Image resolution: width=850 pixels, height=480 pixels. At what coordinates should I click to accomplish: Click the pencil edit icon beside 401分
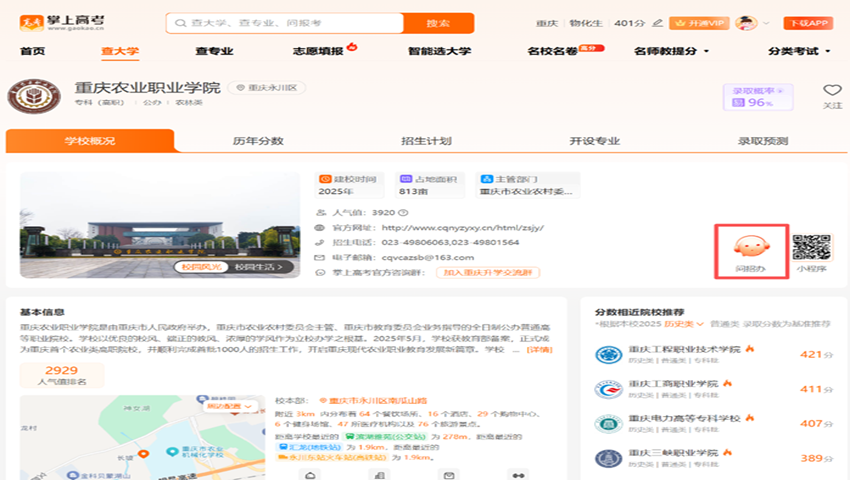(657, 23)
